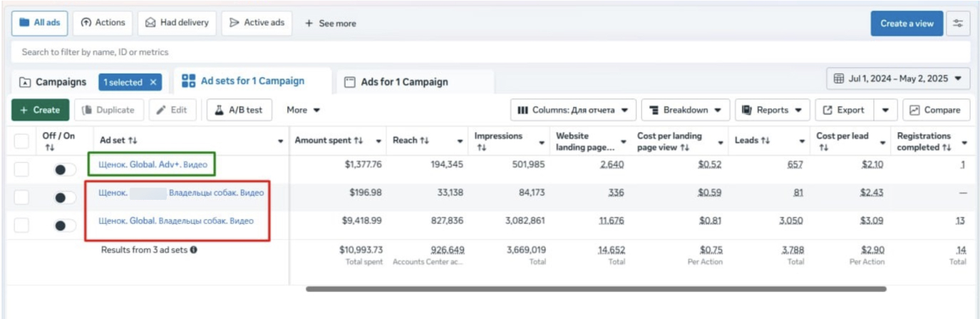Screen dimensions: 980x319
Task: Switch to the Campaigns tab
Action: [53, 82]
